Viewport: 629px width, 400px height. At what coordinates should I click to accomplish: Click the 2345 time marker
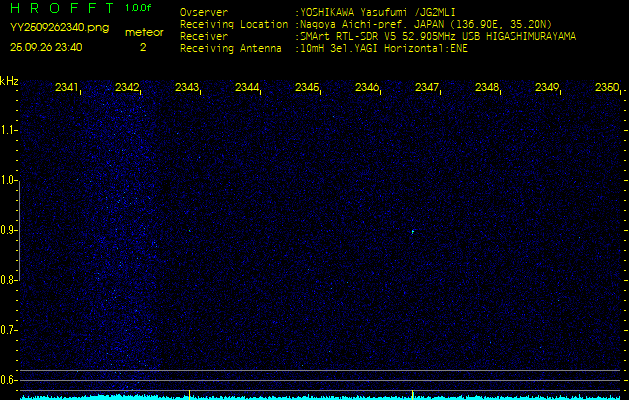pyautogui.click(x=307, y=88)
